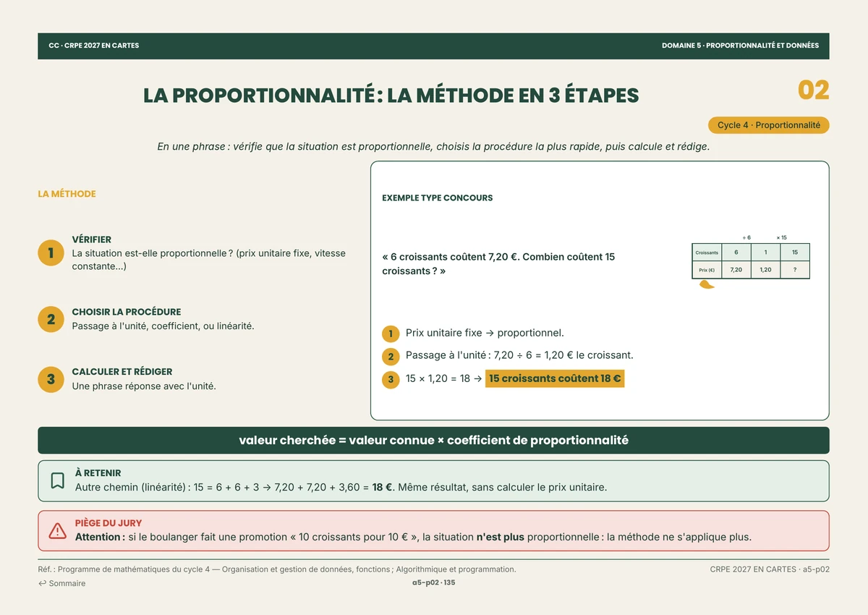Screen dimensions: 868x615
Task: Click the 'CALCULER ET RÉDIGER' step heading
Action: click(x=122, y=372)
